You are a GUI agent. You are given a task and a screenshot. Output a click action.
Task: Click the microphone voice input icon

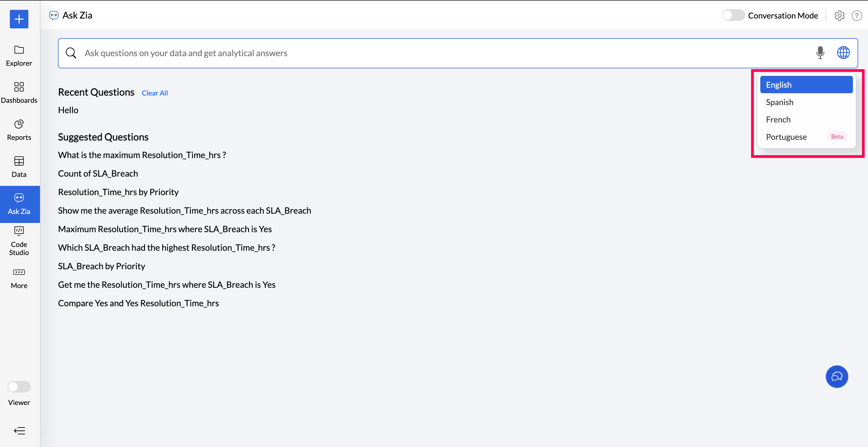pyautogui.click(x=820, y=53)
